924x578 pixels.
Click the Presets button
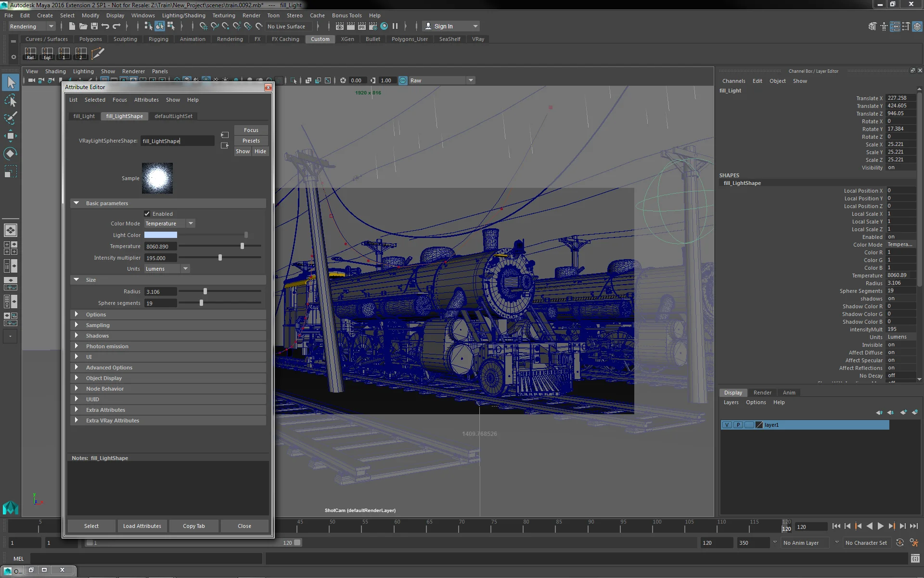251,141
